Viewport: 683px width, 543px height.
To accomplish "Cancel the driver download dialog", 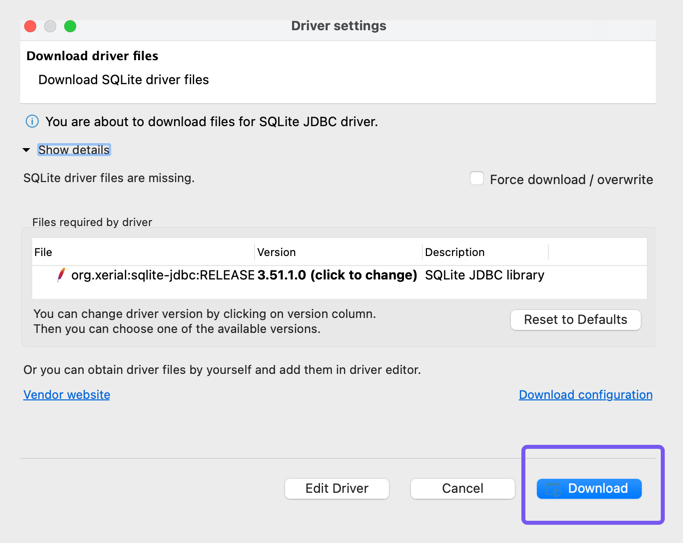I will [x=462, y=488].
